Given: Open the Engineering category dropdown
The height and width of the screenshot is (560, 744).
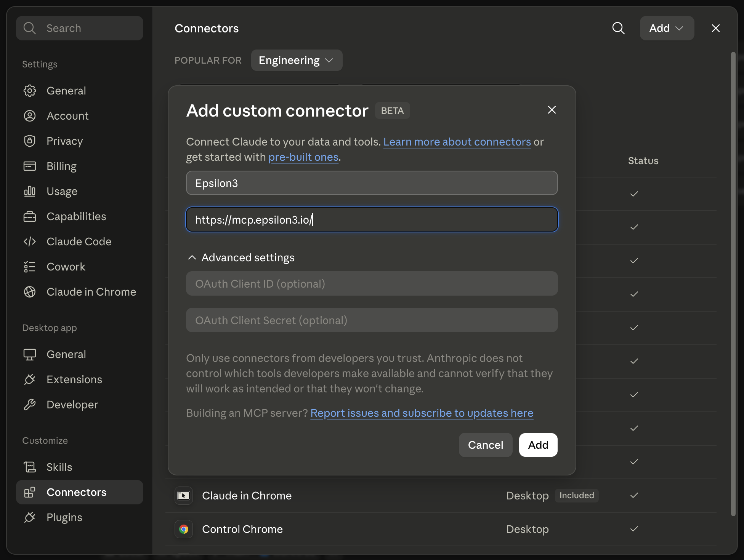Looking at the screenshot, I should (x=297, y=60).
